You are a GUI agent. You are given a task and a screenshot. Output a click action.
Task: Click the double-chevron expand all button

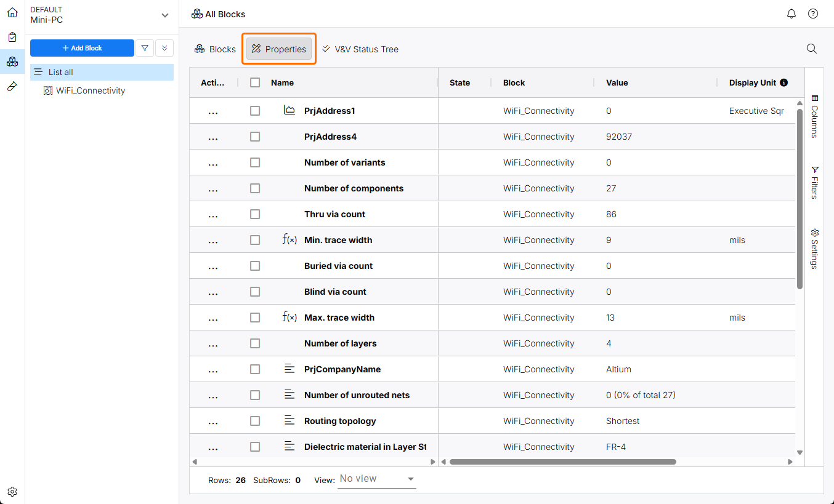click(x=164, y=48)
